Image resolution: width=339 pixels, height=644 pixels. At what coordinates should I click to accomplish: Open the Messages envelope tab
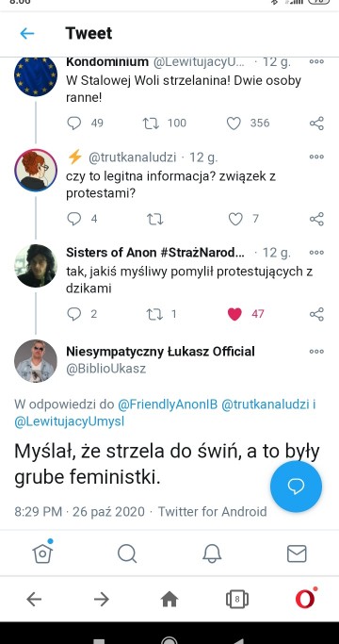(297, 553)
